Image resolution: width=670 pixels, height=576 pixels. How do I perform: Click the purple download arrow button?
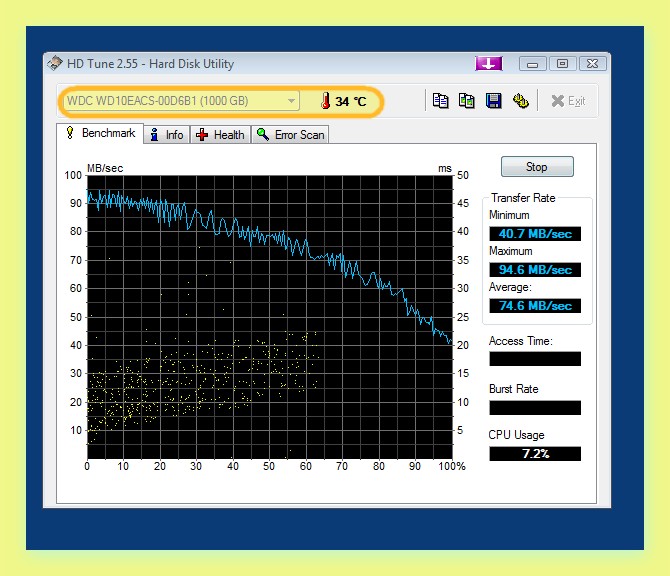coord(488,64)
